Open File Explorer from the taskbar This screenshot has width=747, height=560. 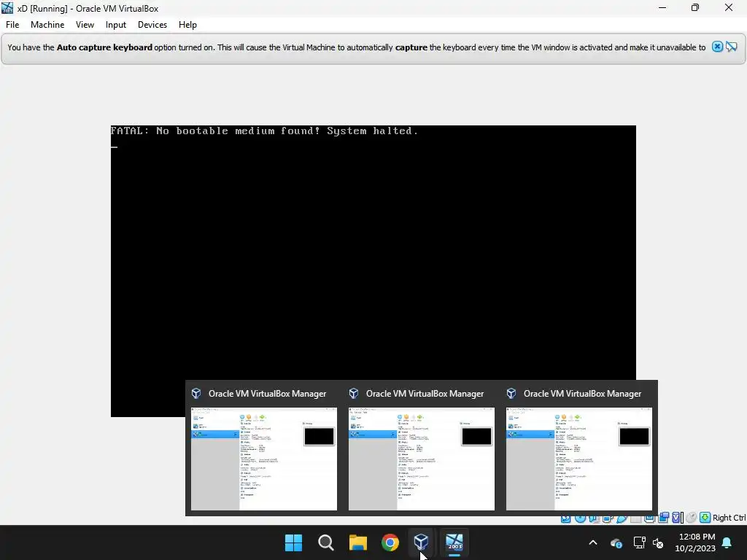pos(357,542)
